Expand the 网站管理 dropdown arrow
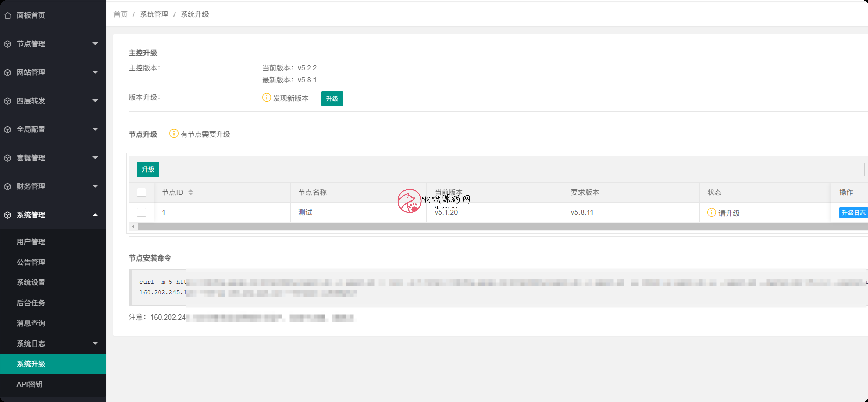This screenshot has height=402, width=868. (95, 72)
